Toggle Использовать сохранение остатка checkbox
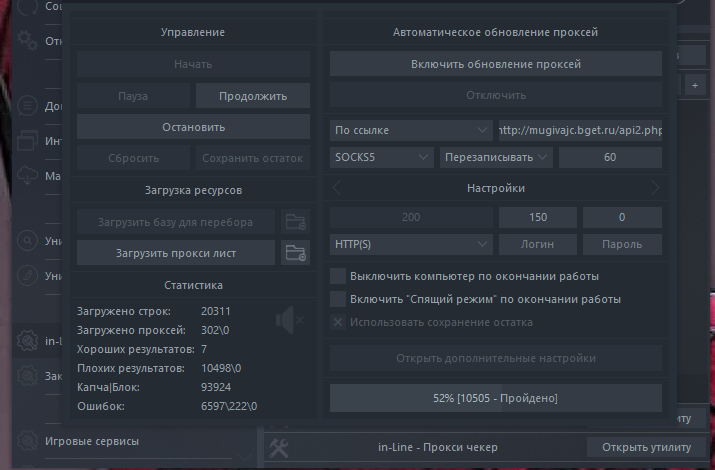715x470 pixels. point(338,322)
